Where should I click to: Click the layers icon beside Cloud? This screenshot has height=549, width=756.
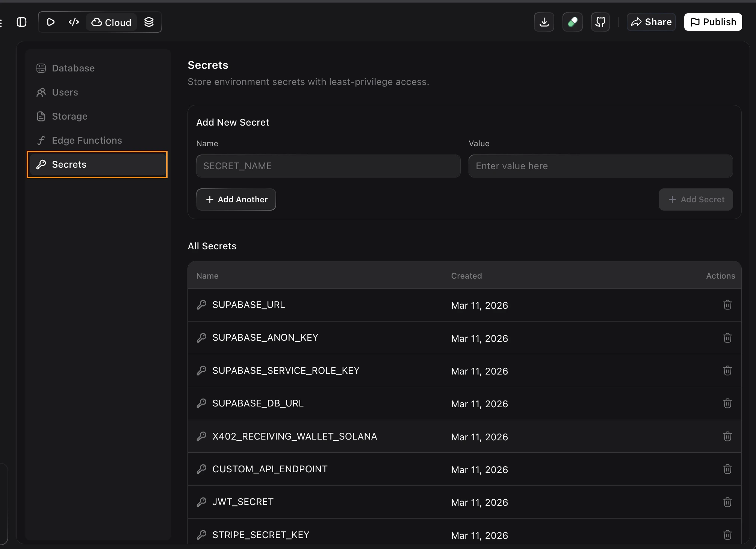point(149,22)
